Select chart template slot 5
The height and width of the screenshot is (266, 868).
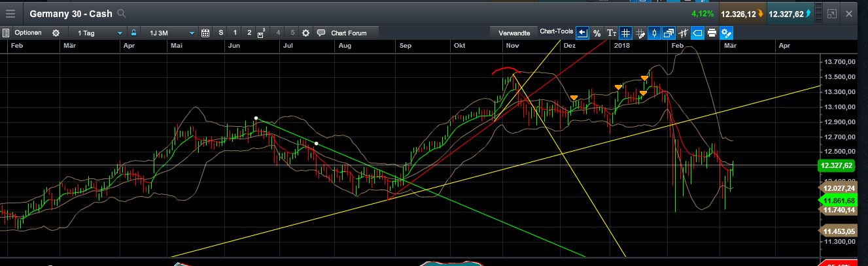(x=292, y=33)
